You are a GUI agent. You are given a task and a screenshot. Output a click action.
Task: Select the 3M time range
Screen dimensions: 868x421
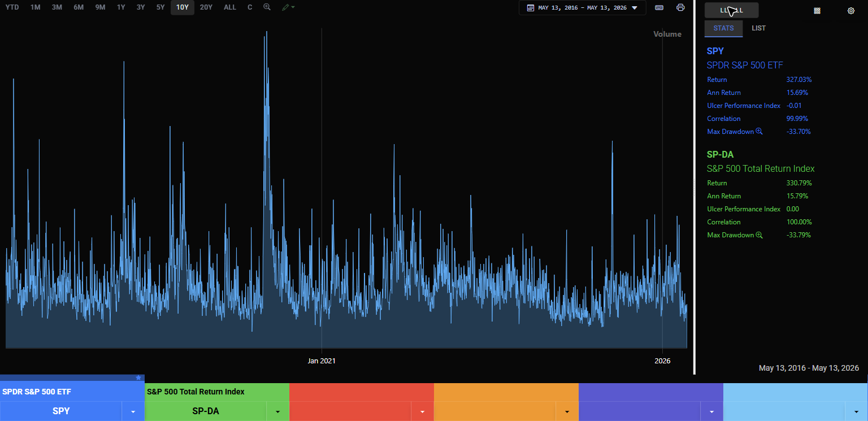[57, 7]
